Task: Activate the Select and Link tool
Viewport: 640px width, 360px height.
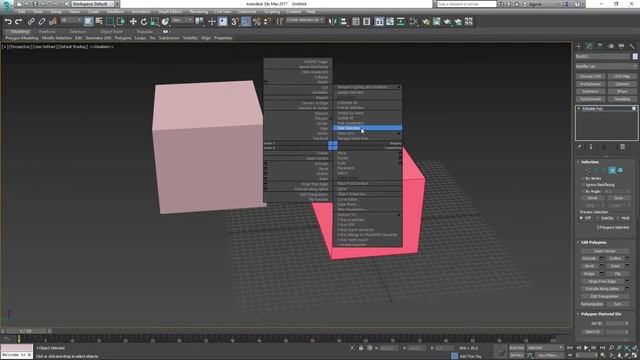Action: [x=31, y=22]
